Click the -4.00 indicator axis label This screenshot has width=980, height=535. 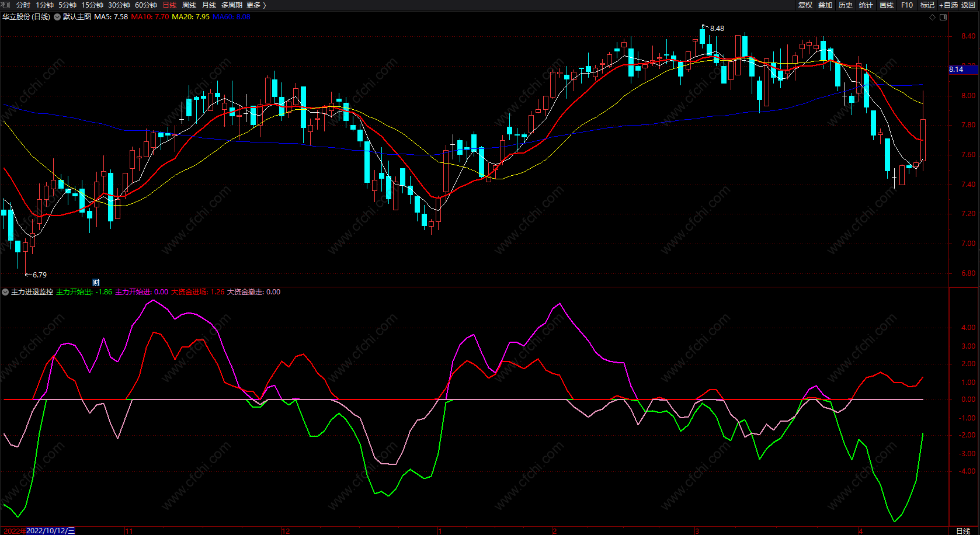click(x=967, y=471)
